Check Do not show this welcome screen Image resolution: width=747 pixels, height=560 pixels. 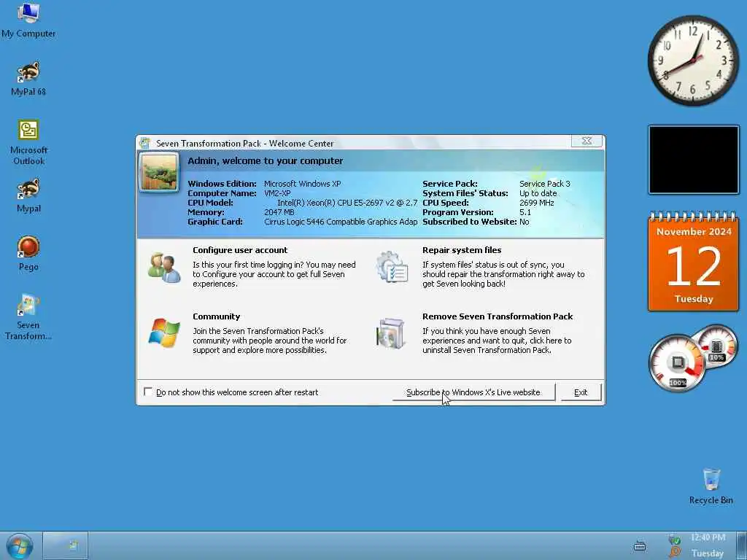click(148, 392)
